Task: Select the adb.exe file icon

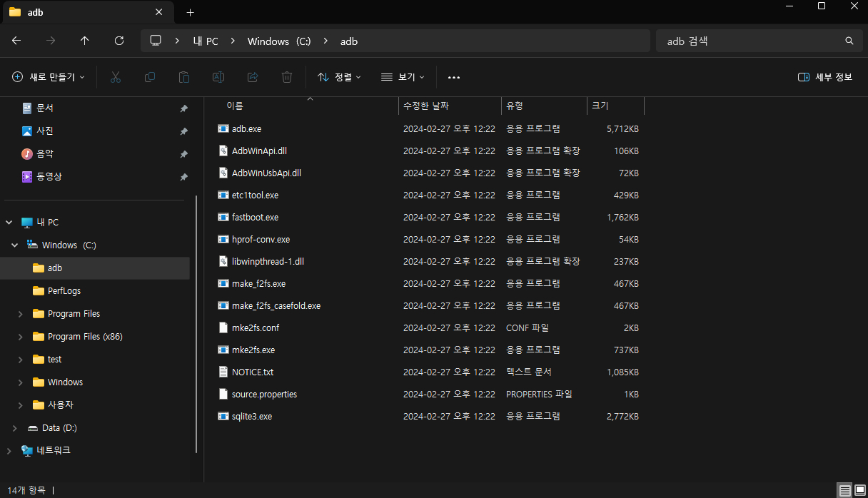Action: [x=223, y=129]
